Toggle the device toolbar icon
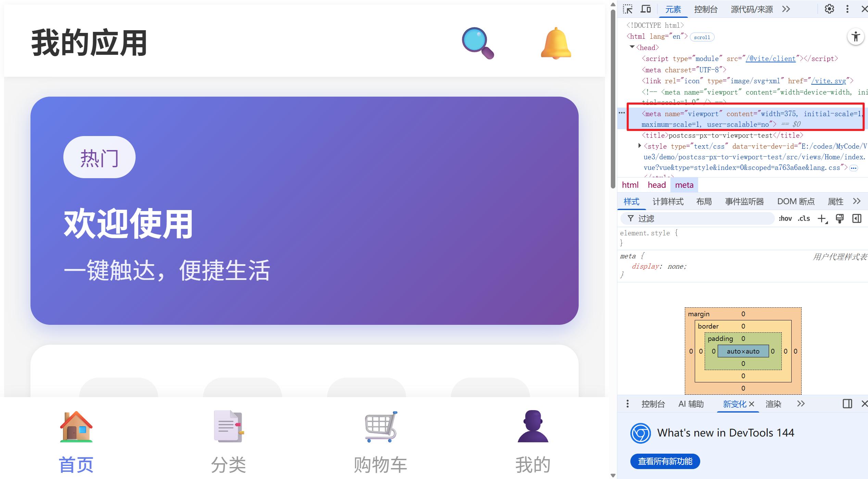This screenshot has height=479, width=868. (646, 9)
